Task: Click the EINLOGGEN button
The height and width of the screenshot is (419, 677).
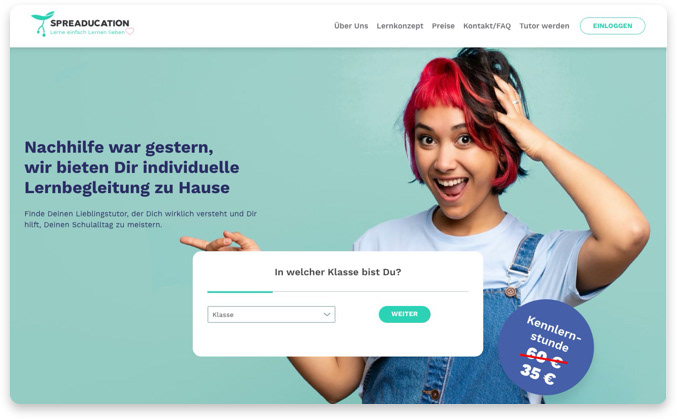Action: (612, 26)
